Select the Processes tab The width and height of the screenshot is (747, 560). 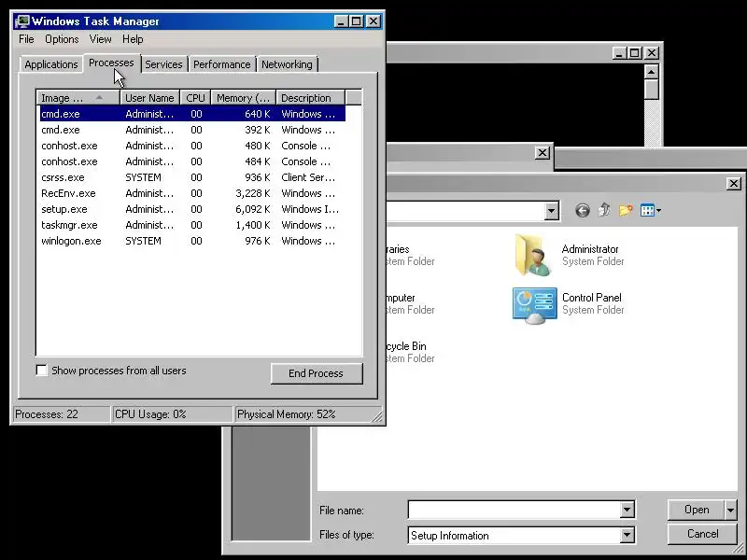[111, 63]
